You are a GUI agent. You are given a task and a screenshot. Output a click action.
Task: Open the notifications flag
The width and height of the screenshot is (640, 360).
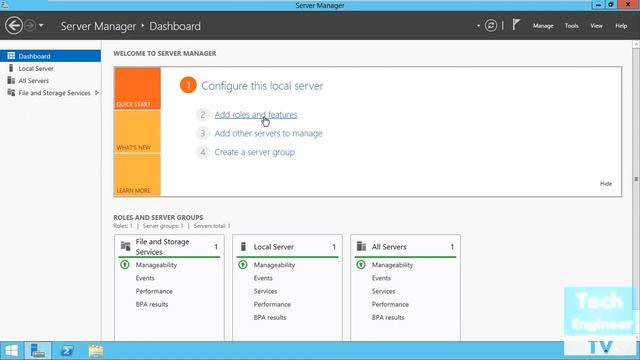[x=516, y=25]
